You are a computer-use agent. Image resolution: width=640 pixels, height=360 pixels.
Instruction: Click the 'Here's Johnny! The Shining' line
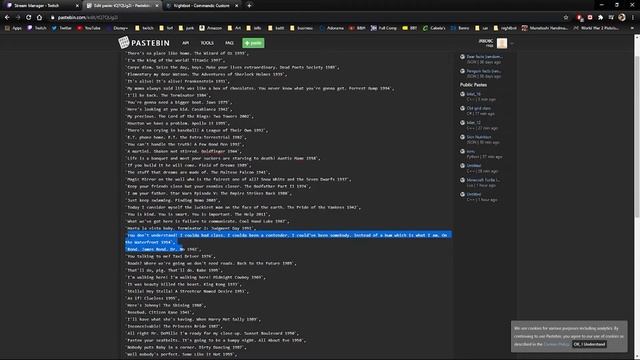point(166,305)
